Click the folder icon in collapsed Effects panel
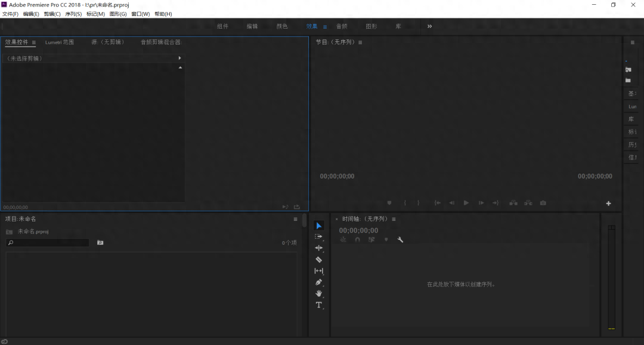Image resolution: width=644 pixels, height=345 pixels. (628, 80)
